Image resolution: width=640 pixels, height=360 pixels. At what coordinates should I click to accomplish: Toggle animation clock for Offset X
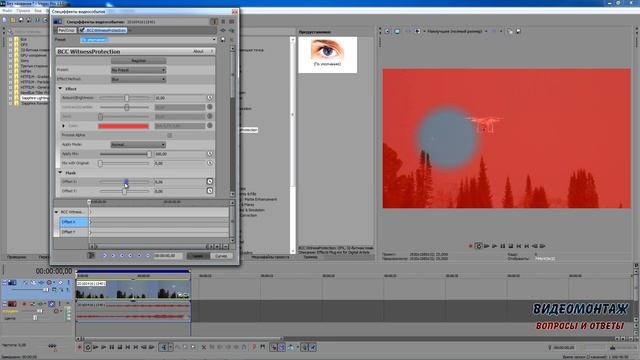tap(209, 181)
